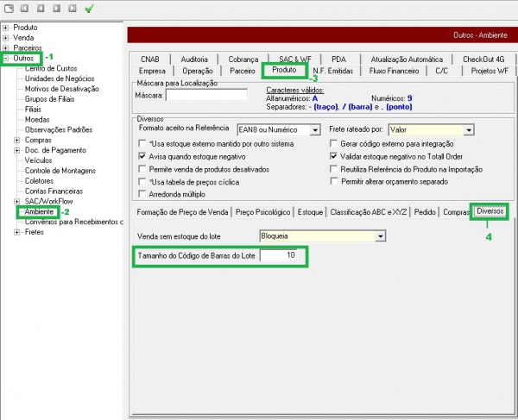Go to the first record using toolbar arrow
The height and width of the screenshot is (420, 518).
[26, 9]
